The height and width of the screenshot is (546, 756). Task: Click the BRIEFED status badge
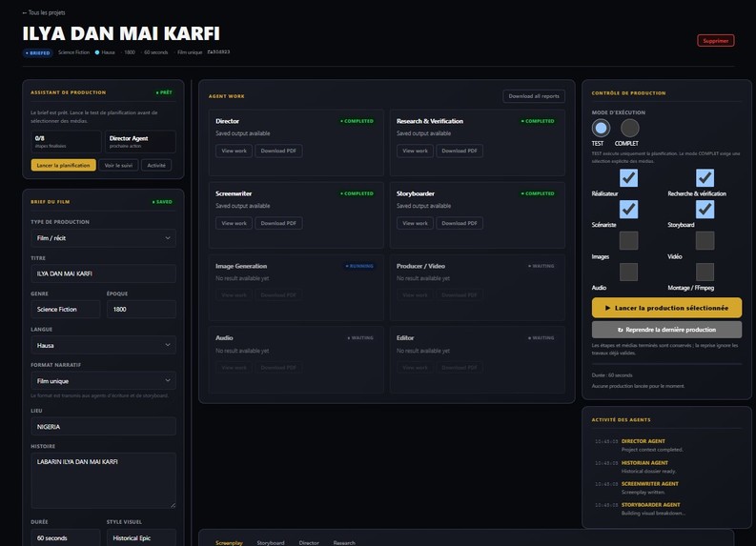[37, 52]
